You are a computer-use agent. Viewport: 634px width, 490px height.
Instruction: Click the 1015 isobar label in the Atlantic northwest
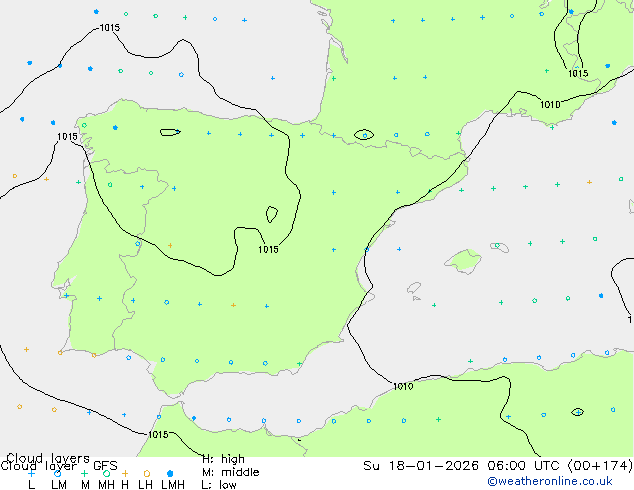pyautogui.click(x=110, y=27)
